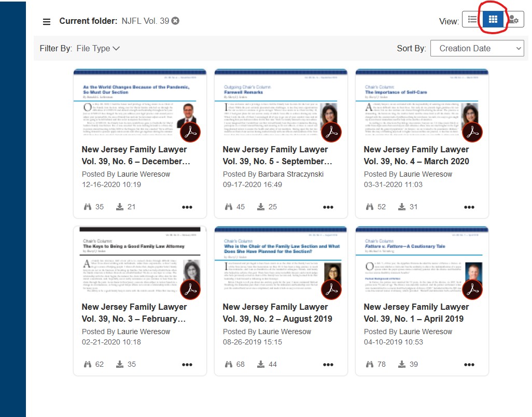The width and height of the screenshot is (532, 417).
Task: Open more options on No. 5 September card
Action: (x=328, y=207)
